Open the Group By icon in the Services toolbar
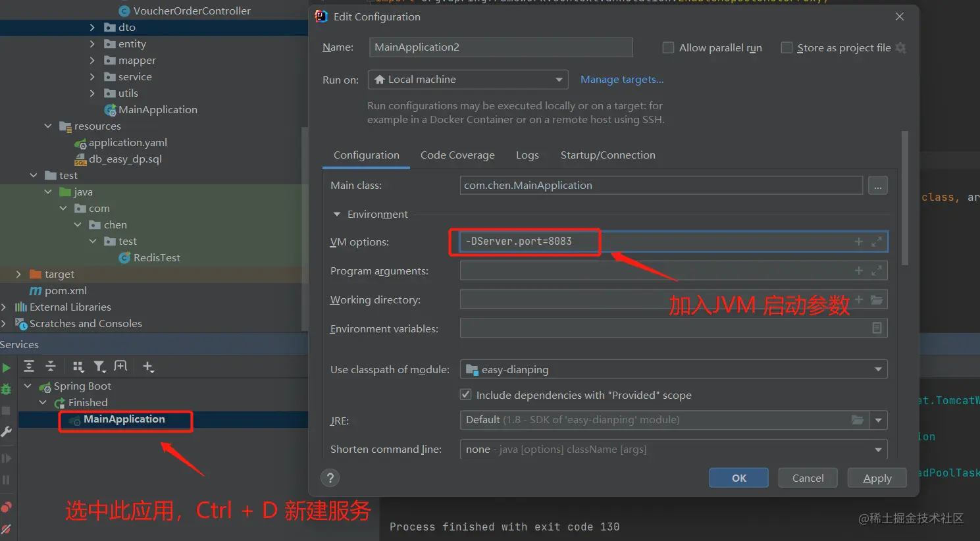 point(78,367)
